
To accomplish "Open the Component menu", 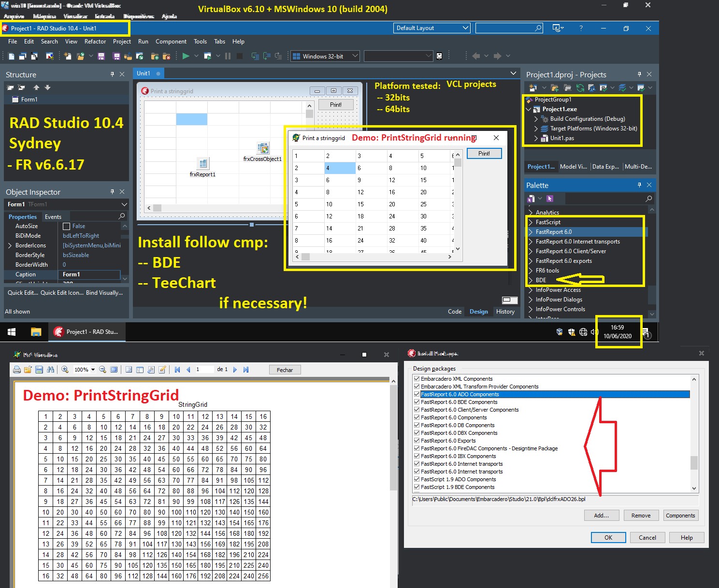I will pos(171,42).
